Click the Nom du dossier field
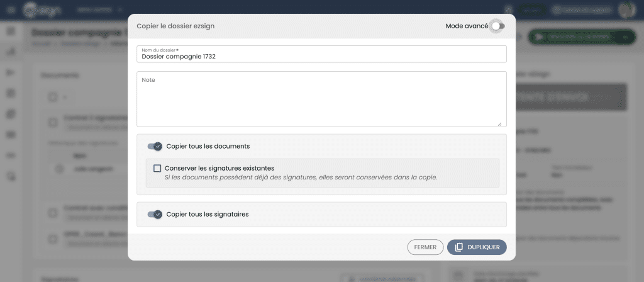Image resolution: width=644 pixels, height=282 pixels. 321,54
